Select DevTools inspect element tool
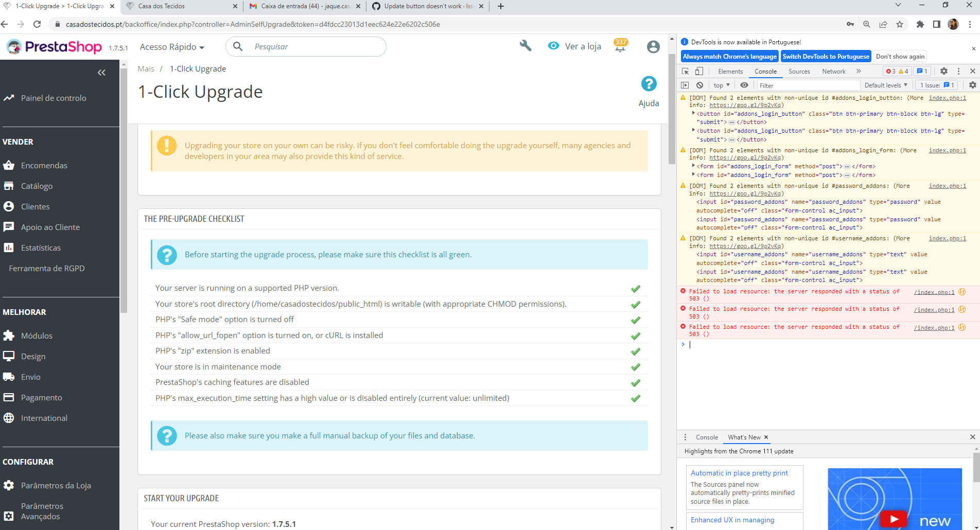 click(x=685, y=72)
